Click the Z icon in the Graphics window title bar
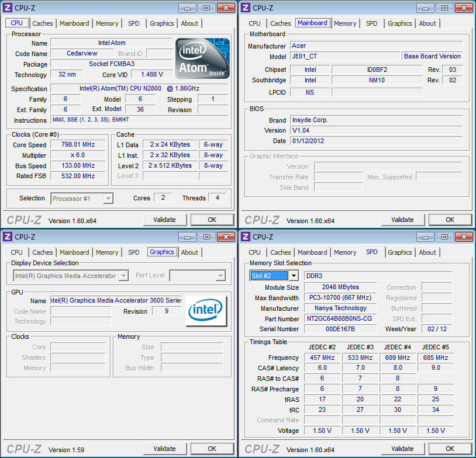476x458 pixels. (x=8, y=237)
